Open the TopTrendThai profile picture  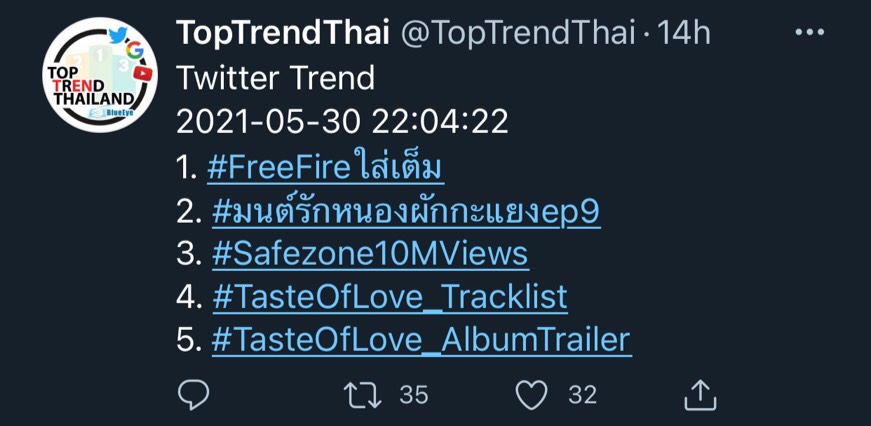(99, 74)
